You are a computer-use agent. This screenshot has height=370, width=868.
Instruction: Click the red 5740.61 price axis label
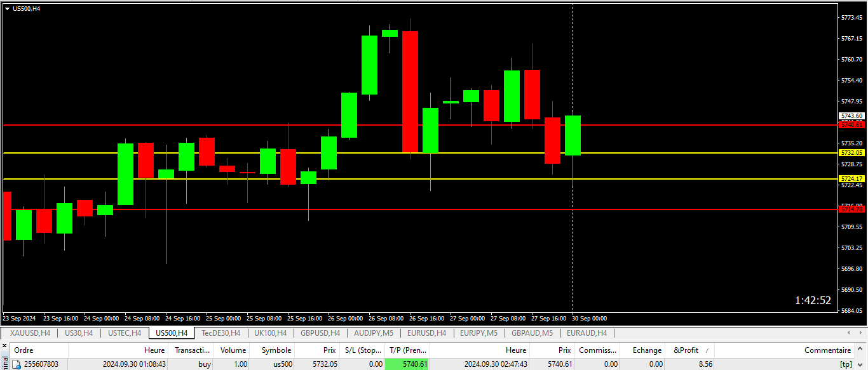[852, 125]
